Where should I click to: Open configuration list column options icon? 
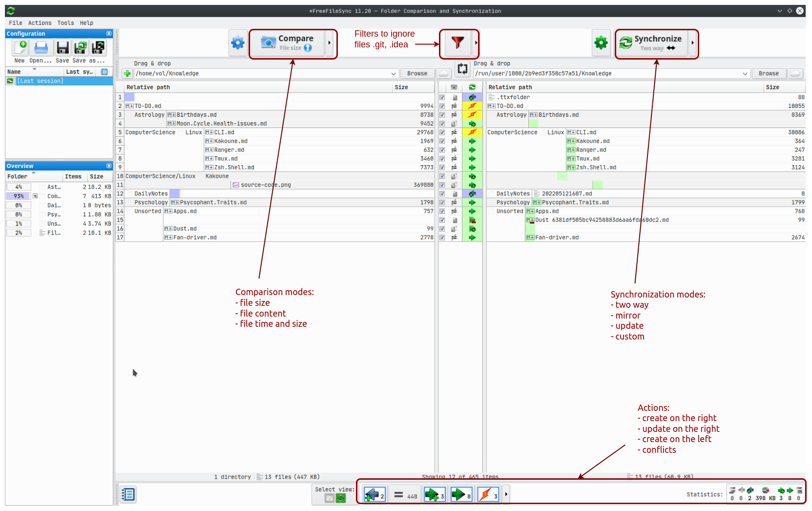point(104,72)
